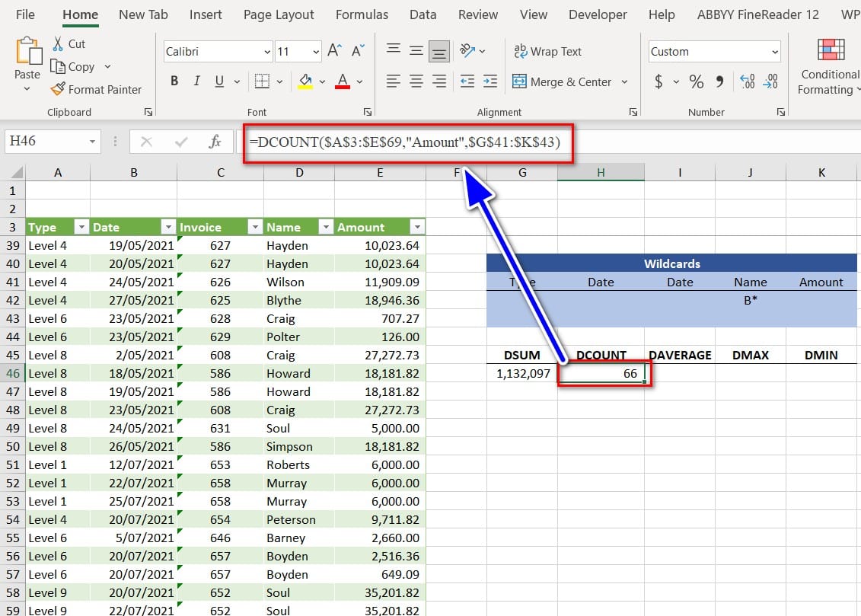Image resolution: width=861 pixels, height=616 pixels.
Task: Click the Increase Indent icon
Action: [490, 81]
